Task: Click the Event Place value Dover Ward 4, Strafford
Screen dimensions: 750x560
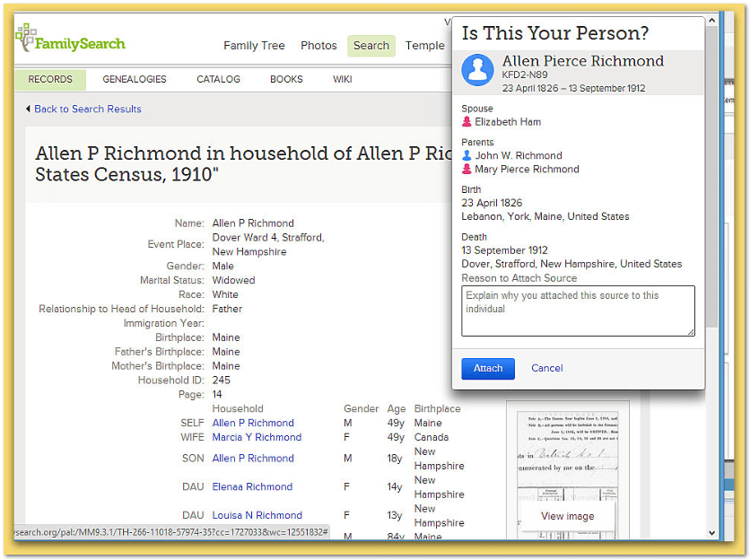Action: pos(268,245)
